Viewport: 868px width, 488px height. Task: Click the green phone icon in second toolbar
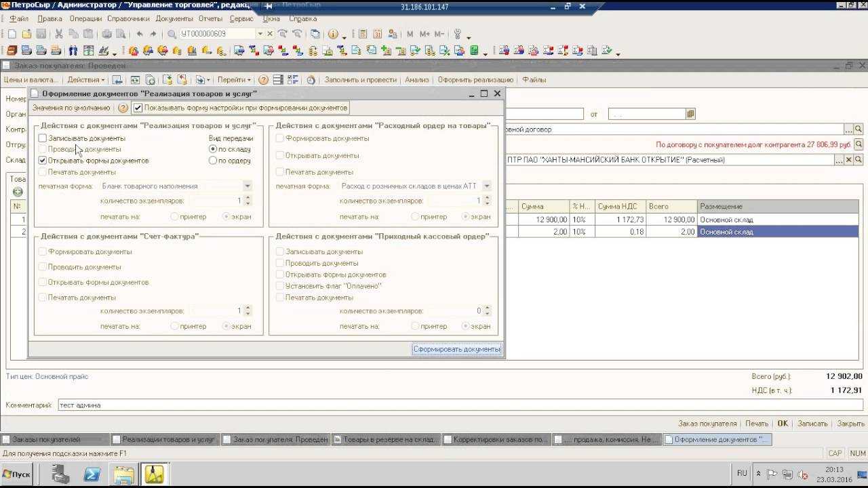click(x=475, y=51)
